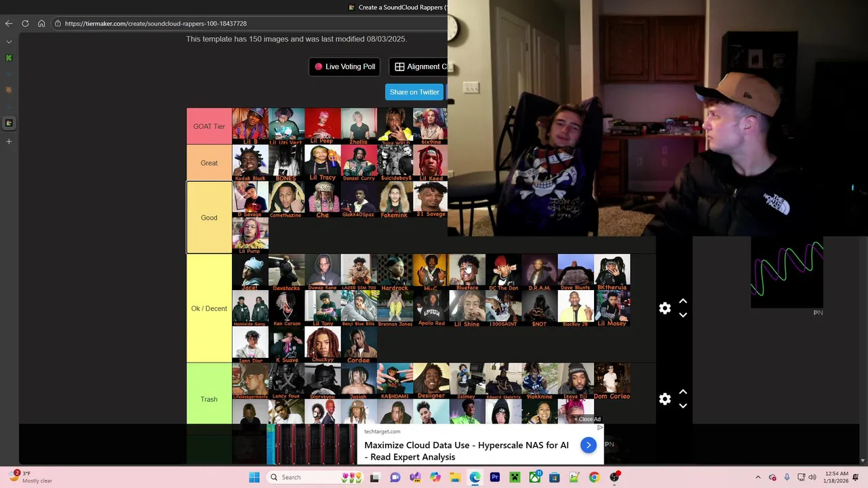Launch Visual Studio from the taskbar
The width and height of the screenshot is (868, 488).
414,477
